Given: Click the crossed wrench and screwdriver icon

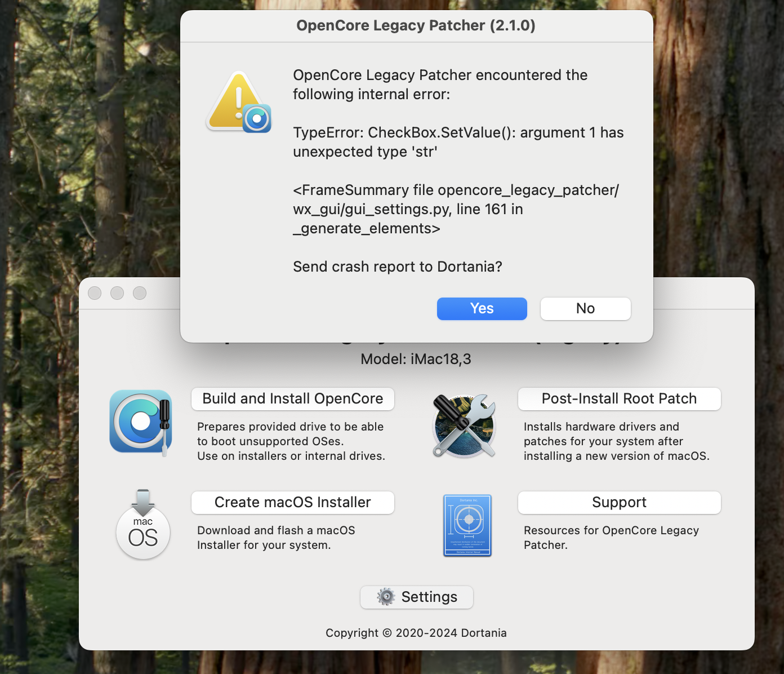Looking at the screenshot, I should click(x=465, y=425).
